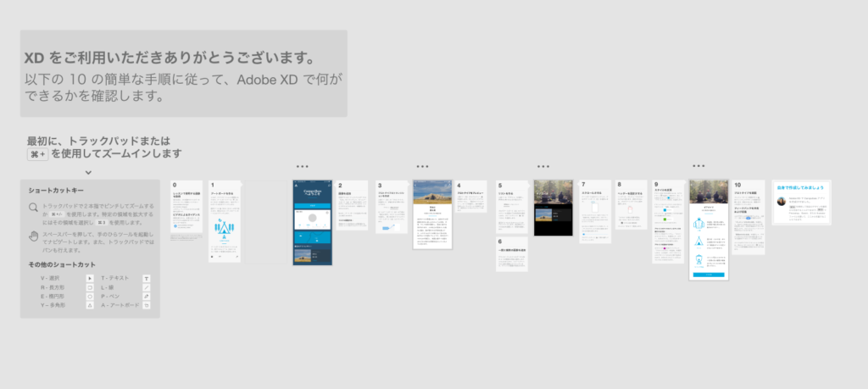Click the step 0 instruction card
Screen dimensions: 868x389
point(186,207)
